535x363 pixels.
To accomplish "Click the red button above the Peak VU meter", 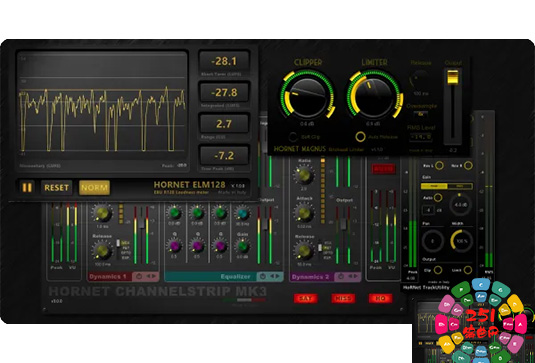I will (x=383, y=169).
